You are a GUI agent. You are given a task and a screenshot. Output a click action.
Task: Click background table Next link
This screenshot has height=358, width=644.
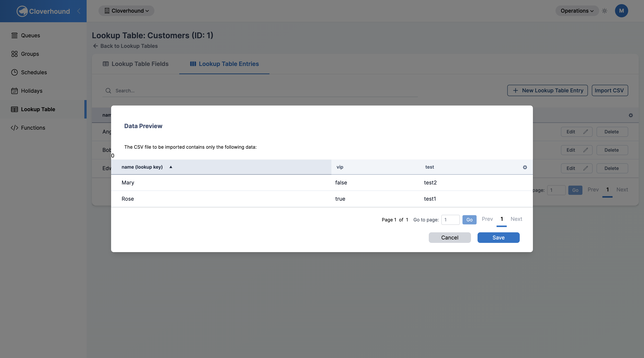tap(622, 190)
